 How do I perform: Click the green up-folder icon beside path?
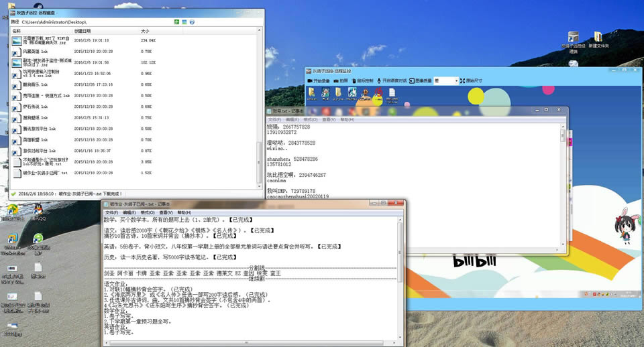click(x=176, y=22)
